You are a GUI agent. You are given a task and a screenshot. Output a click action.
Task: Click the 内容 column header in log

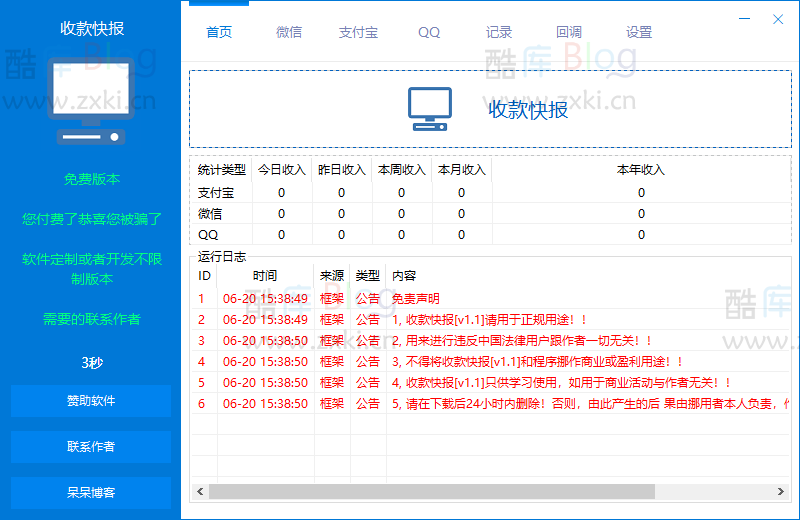[588, 276]
